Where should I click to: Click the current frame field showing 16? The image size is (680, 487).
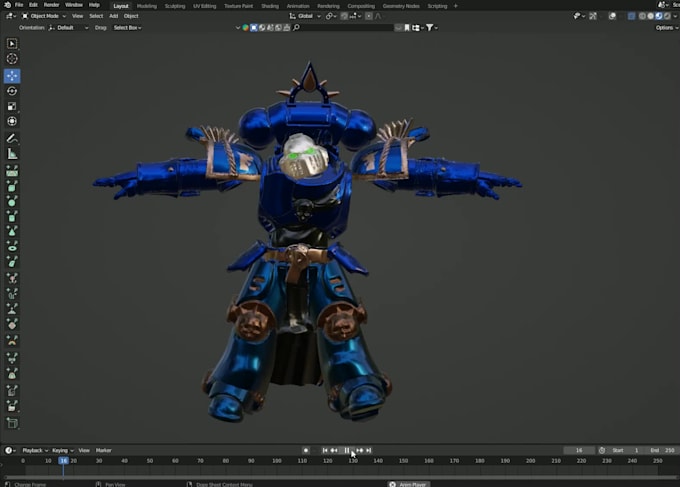[579, 450]
